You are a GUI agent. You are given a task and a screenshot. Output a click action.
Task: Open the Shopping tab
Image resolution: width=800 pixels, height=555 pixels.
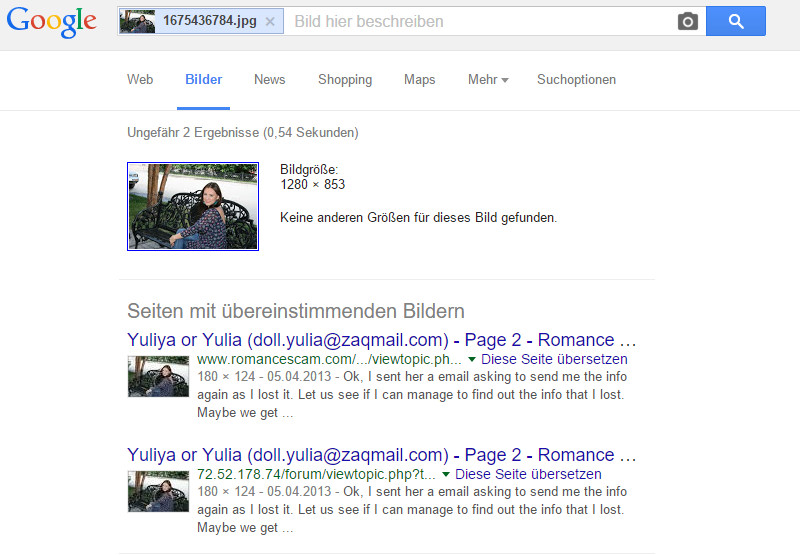click(345, 80)
